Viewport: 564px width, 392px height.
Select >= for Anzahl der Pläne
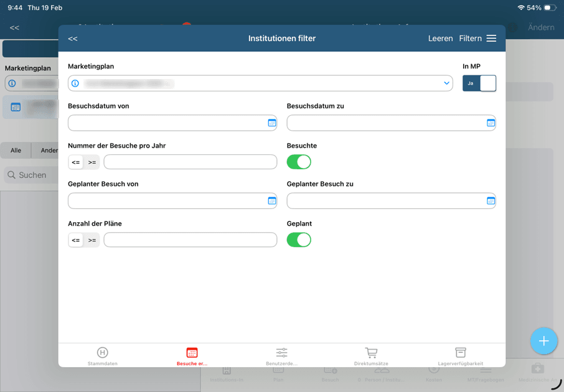[92, 240]
